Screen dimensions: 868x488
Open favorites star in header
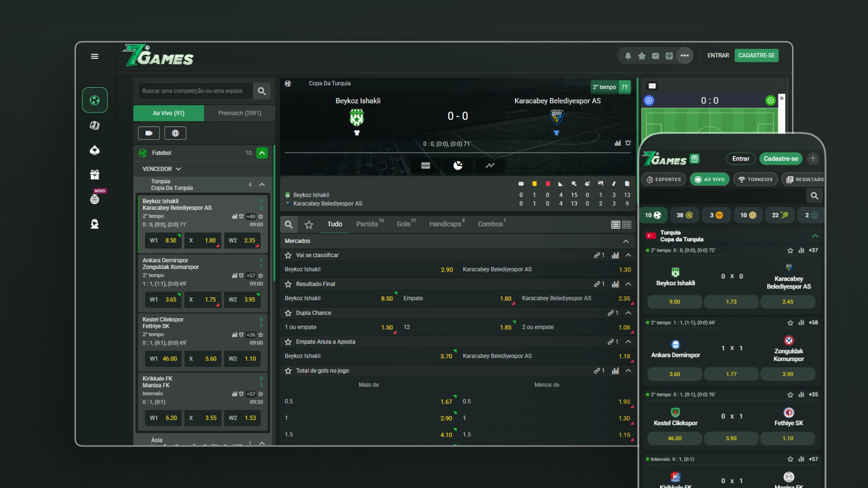click(642, 56)
